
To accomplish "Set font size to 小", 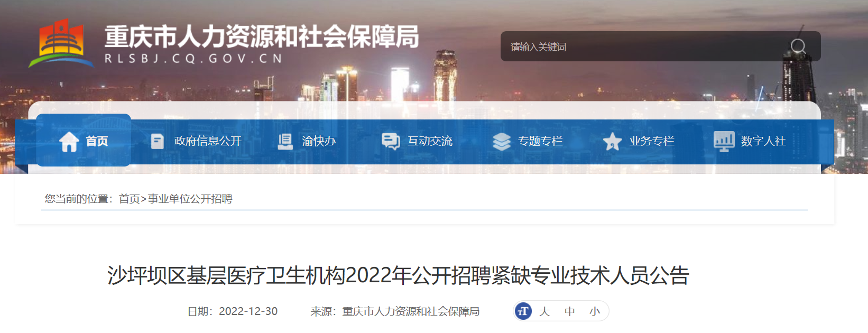I will 595,311.
